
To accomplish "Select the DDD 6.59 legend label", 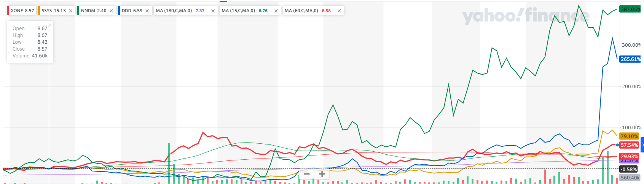I will [x=132, y=11].
